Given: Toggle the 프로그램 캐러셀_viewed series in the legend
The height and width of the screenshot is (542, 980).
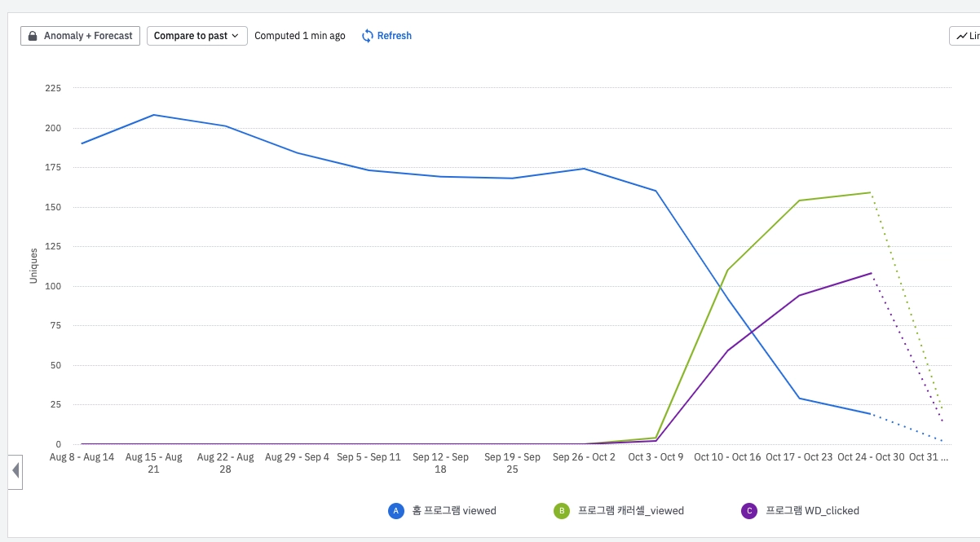Looking at the screenshot, I should pyautogui.click(x=631, y=511).
